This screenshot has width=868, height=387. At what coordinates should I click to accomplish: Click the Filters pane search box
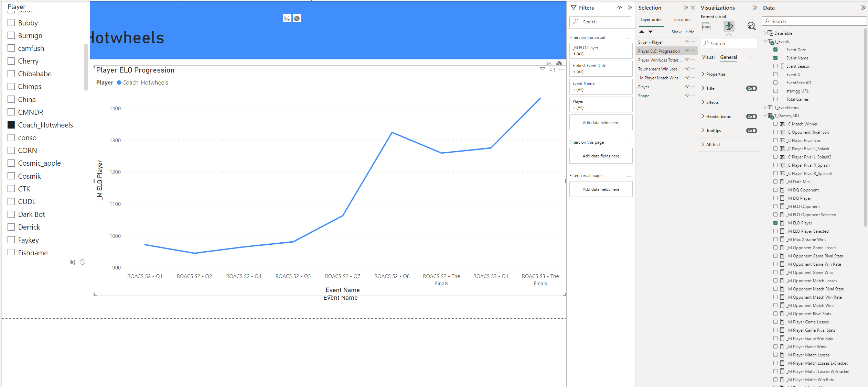[x=600, y=22]
